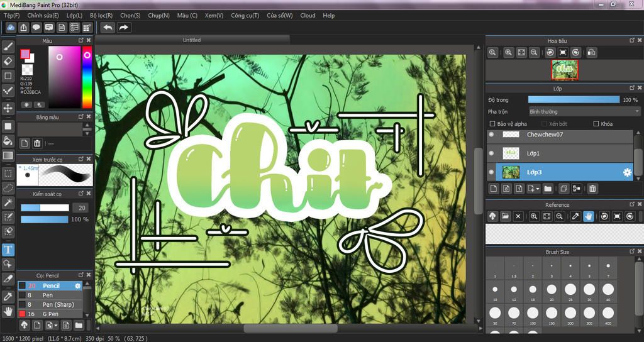Undock the Lớp panel
The height and width of the screenshot is (342, 644).
(x=631, y=88)
